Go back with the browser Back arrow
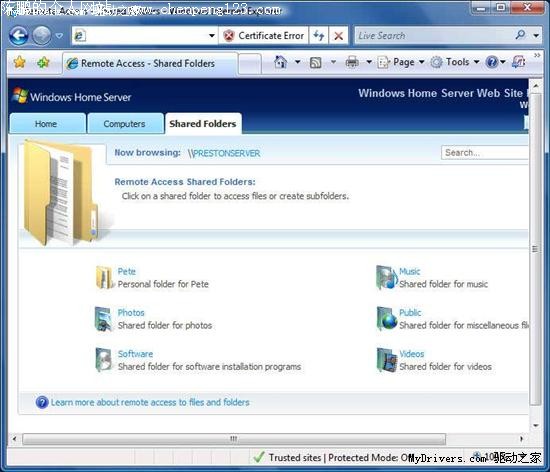The image size is (550, 472). 18,35
